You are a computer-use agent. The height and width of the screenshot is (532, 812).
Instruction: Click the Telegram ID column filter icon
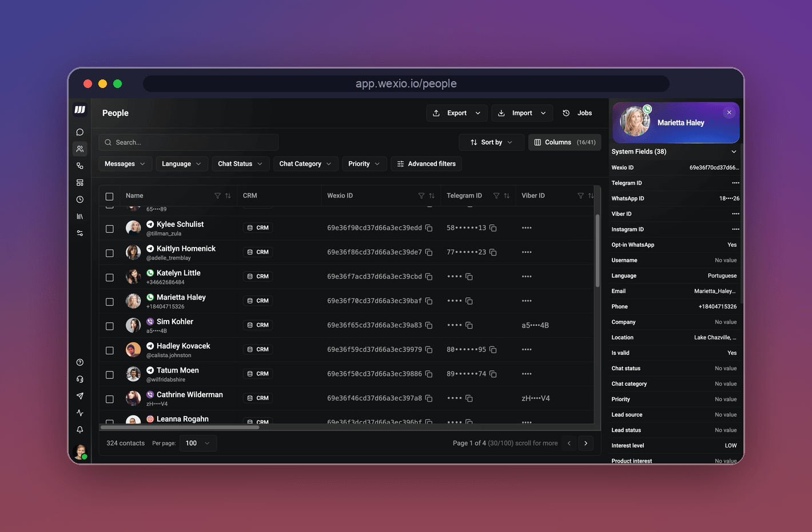coord(496,196)
